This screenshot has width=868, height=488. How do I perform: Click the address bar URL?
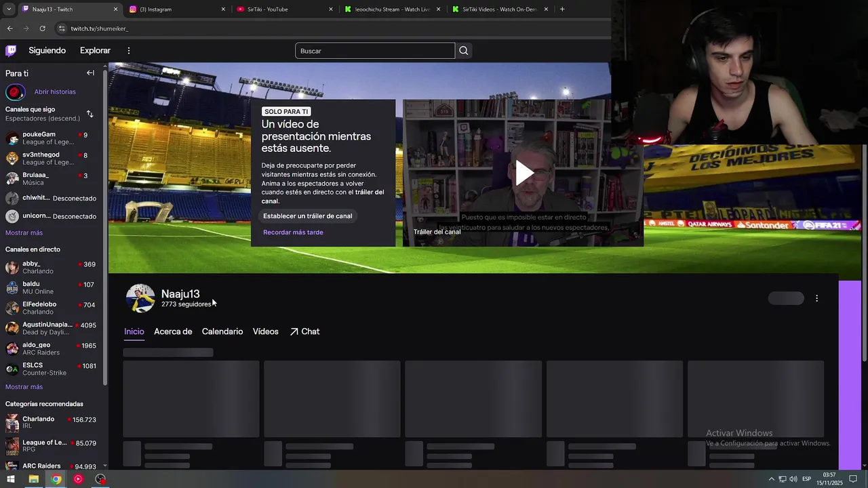pos(100,28)
